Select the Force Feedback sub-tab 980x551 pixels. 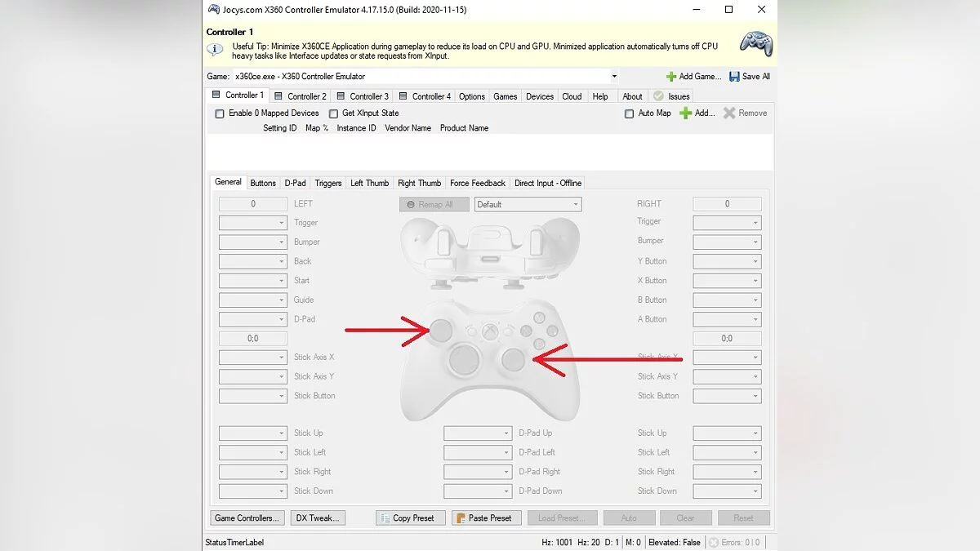click(478, 184)
